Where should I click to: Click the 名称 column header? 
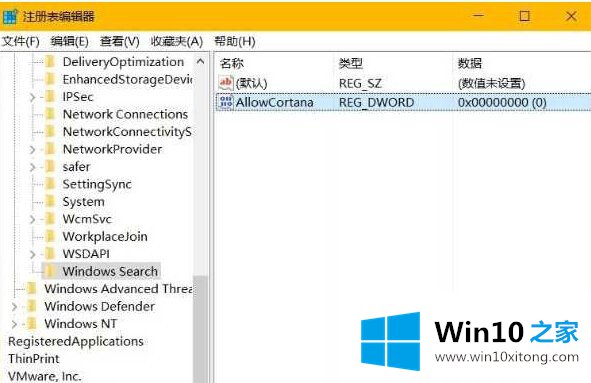click(x=231, y=63)
